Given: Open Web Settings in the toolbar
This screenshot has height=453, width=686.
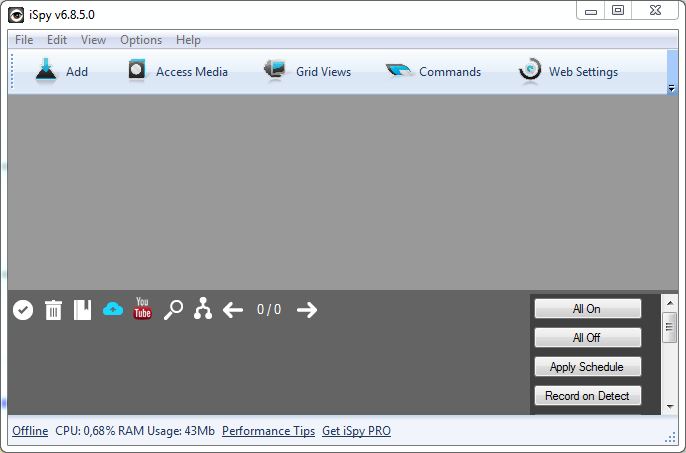Looking at the screenshot, I should tap(568, 71).
